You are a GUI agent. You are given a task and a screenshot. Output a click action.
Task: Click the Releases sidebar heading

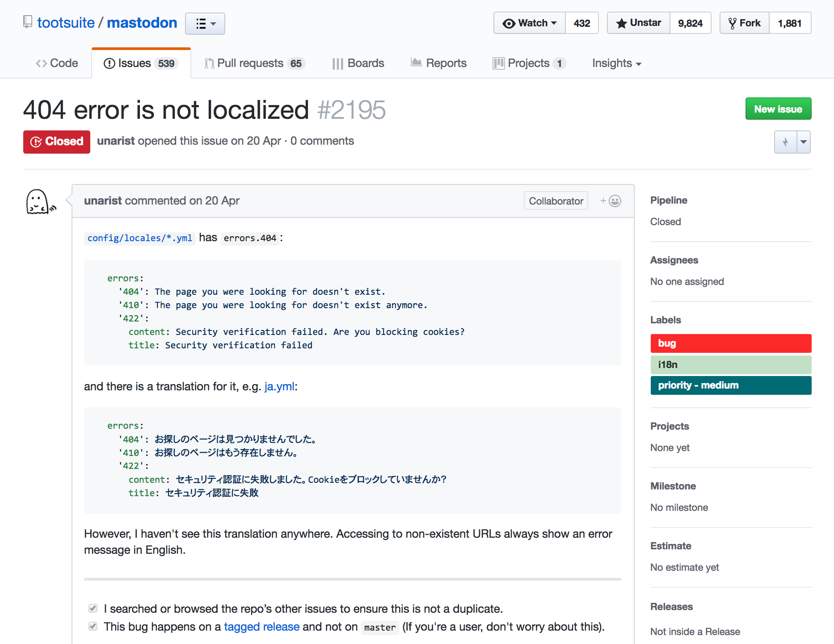click(x=671, y=607)
